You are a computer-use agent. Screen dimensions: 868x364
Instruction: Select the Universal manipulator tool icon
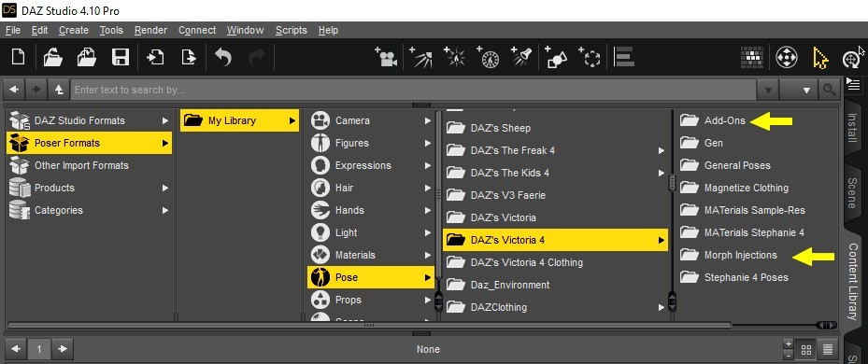click(x=787, y=57)
